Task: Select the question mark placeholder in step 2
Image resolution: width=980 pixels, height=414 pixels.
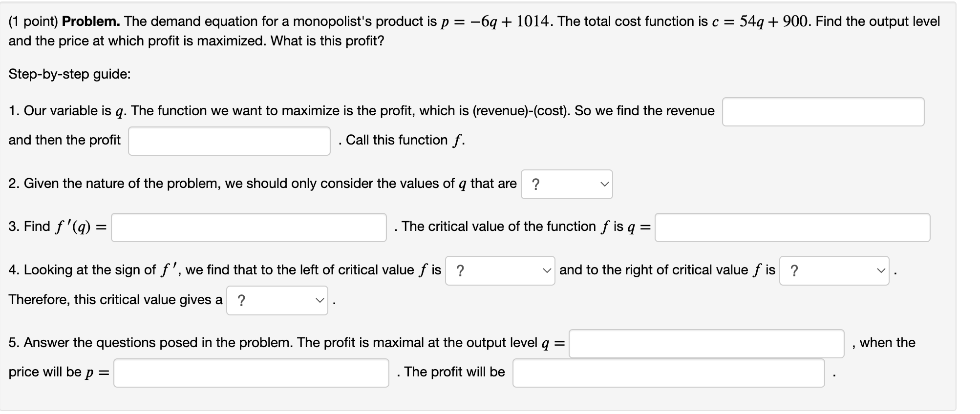Action: tap(536, 185)
